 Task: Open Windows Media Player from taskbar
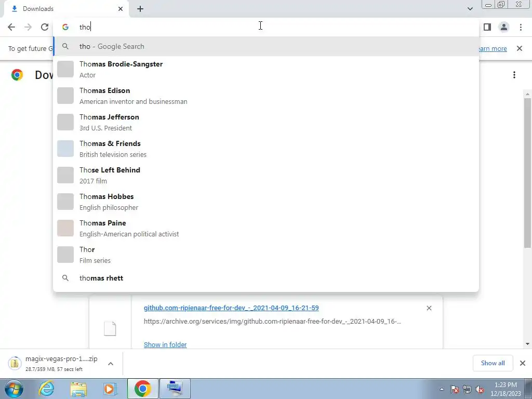tap(110, 389)
